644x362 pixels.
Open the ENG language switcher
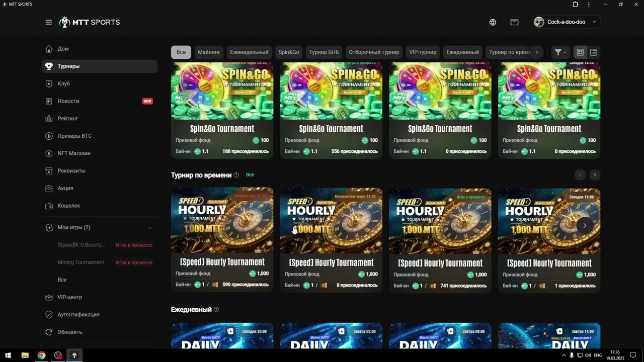pyautogui.click(x=598, y=355)
